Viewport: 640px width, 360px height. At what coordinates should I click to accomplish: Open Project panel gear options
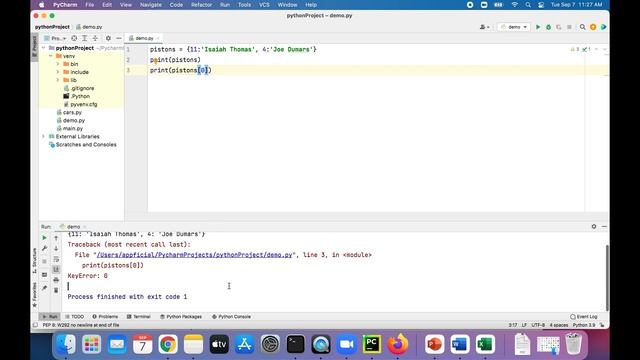[x=108, y=38]
